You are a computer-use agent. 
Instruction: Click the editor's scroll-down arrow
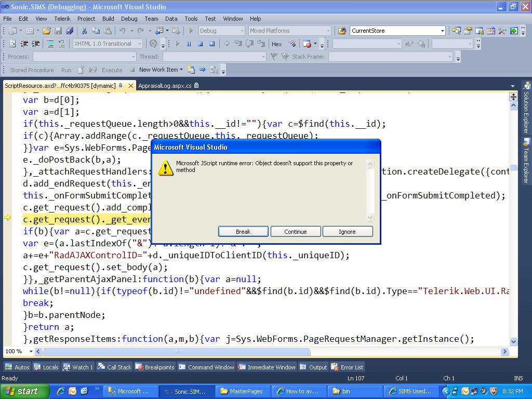513,341
